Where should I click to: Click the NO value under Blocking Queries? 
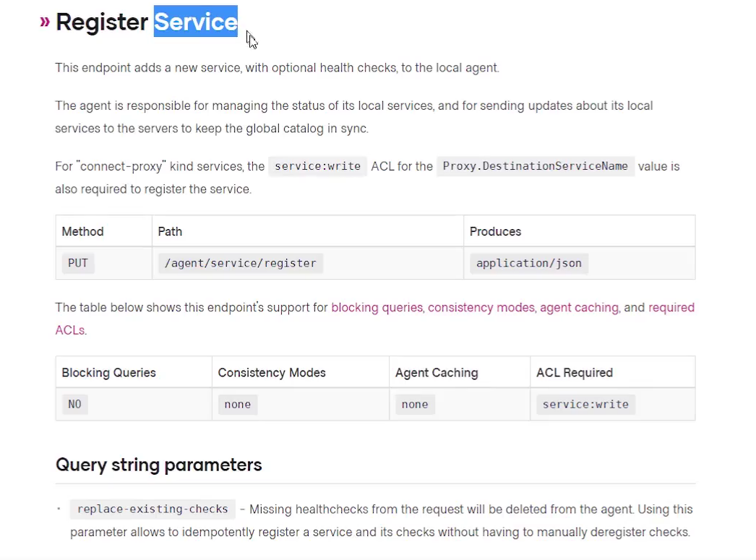click(x=74, y=405)
